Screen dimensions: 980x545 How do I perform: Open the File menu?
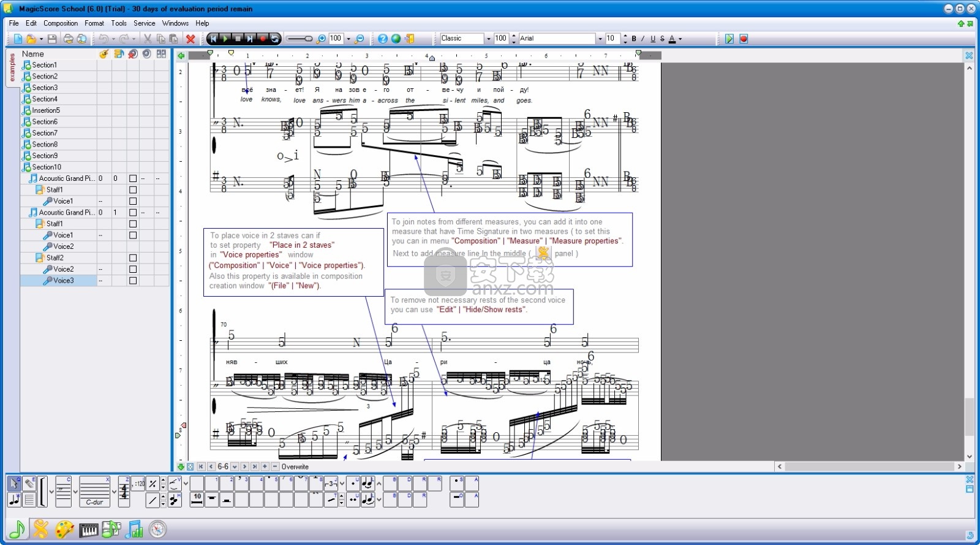click(14, 23)
